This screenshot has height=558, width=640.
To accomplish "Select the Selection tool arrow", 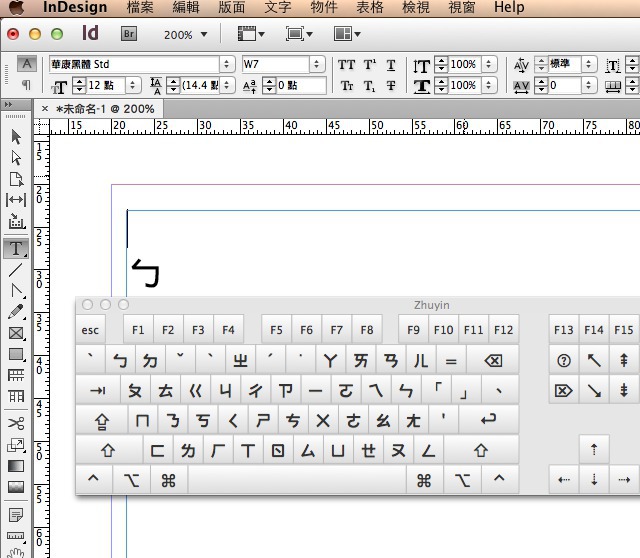I will pyautogui.click(x=16, y=137).
